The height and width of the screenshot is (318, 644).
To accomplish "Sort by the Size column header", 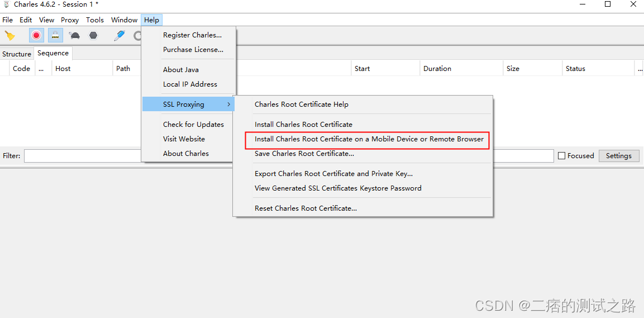I will pyautogui.click(x=533, y=69).
